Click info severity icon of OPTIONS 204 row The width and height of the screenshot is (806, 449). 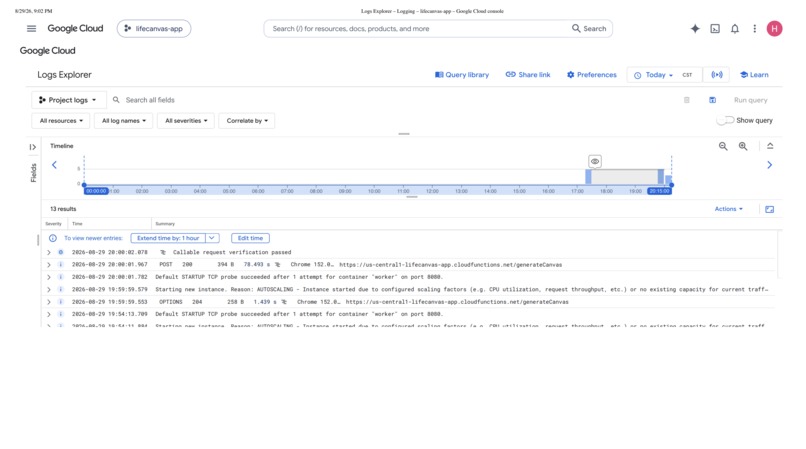click(61, 302)
